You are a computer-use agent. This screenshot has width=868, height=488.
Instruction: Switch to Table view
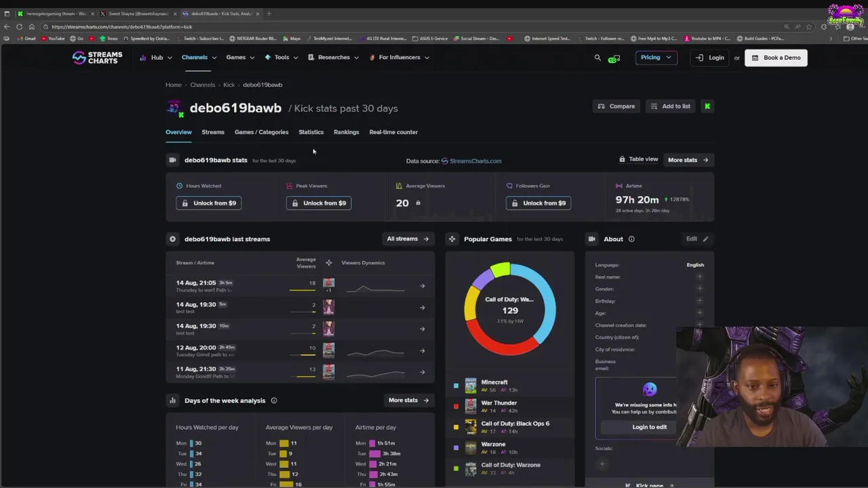click(638, 159)
